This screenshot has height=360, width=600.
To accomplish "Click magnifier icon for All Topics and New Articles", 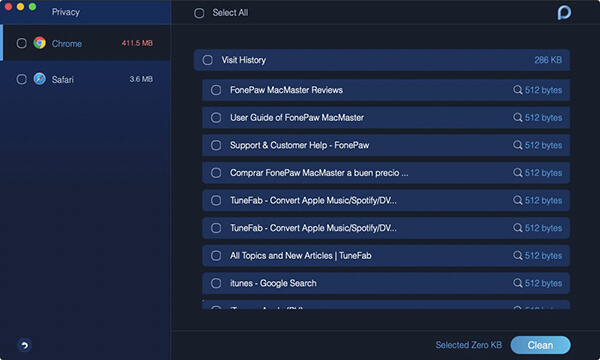I will pos(517,256).
